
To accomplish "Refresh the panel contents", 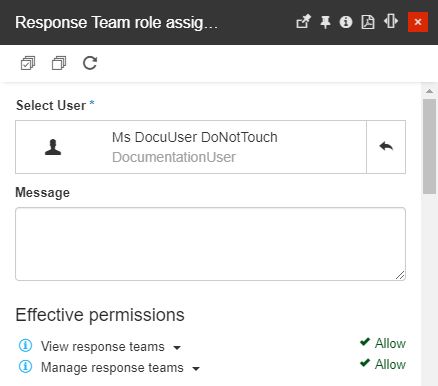I will [x=90, y=63].
